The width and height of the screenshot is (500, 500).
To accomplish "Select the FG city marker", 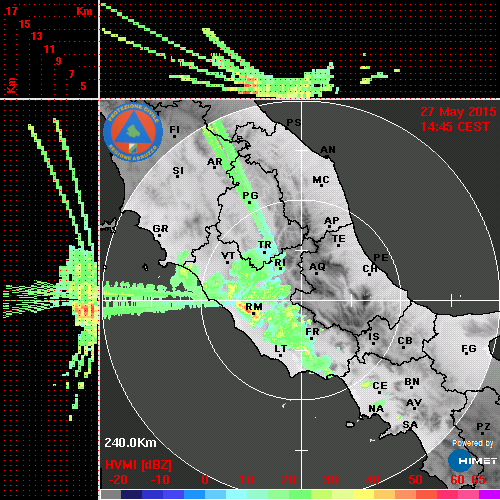I will (x=466, y=353).
